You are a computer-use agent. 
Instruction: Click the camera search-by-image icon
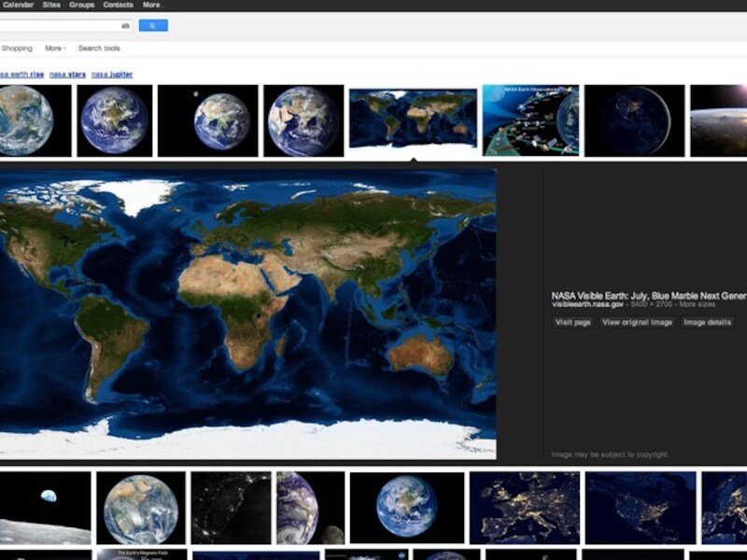click(x=125, y=26)
